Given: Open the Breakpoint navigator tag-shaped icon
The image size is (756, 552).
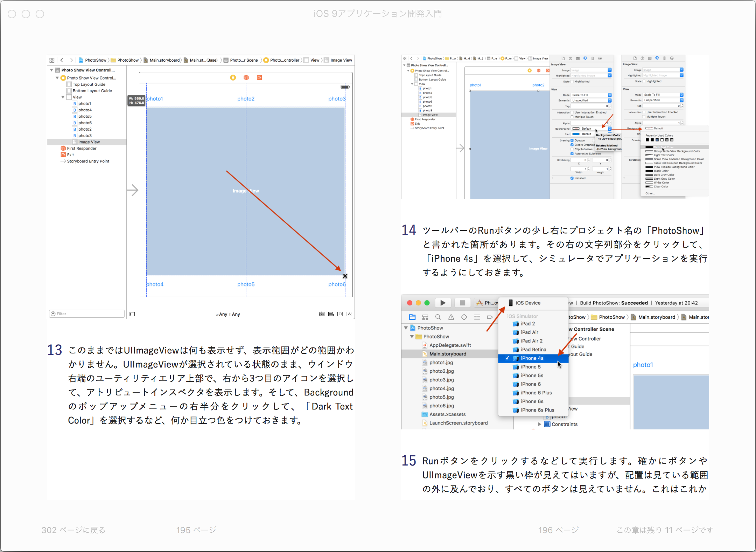Looking at the screenshot, I should pos(490,317).
